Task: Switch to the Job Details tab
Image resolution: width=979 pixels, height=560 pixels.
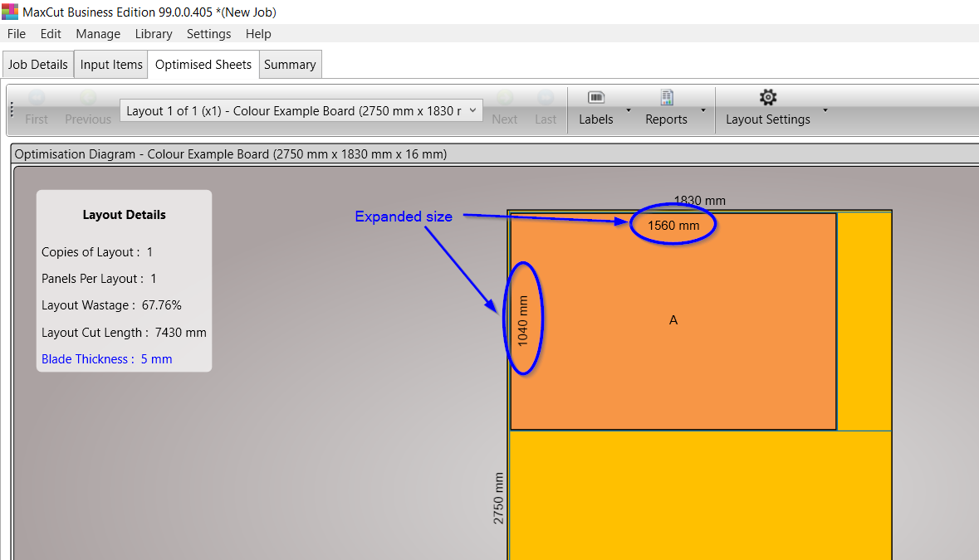Action: click(38, 64)
